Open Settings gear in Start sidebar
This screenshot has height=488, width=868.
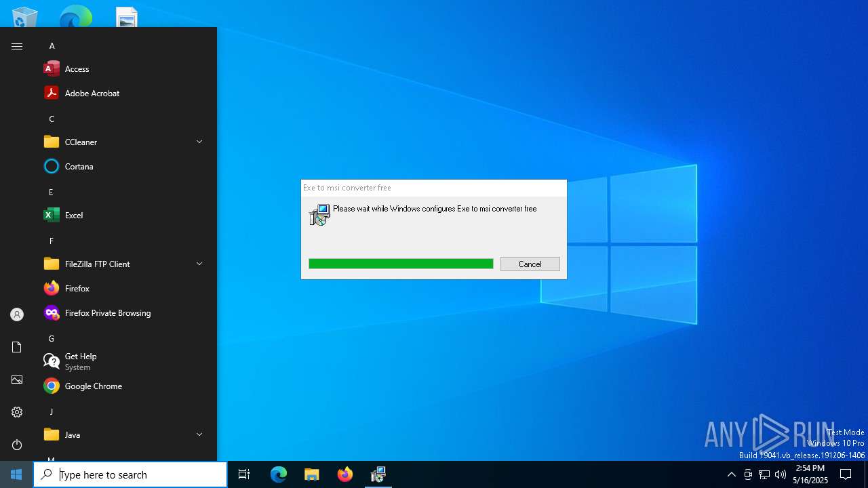pyautogui.click(x=17, y=412)
